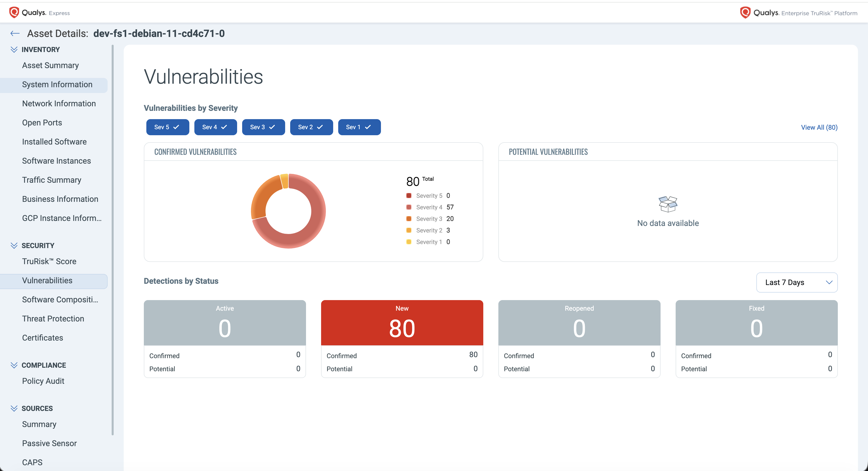Click the No data available message

tap(668, 223)
